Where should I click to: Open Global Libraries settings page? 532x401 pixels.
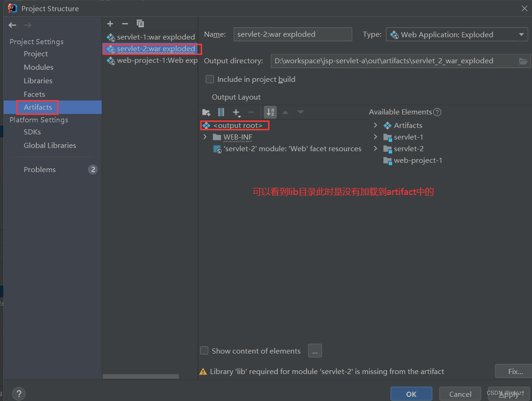coord(50,146)
